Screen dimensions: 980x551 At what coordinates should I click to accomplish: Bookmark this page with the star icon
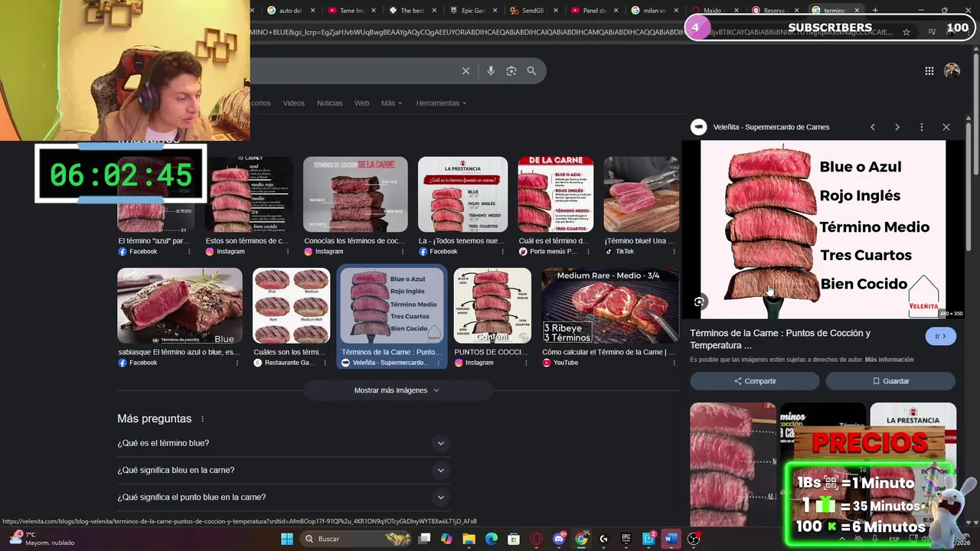pos(906,32)
